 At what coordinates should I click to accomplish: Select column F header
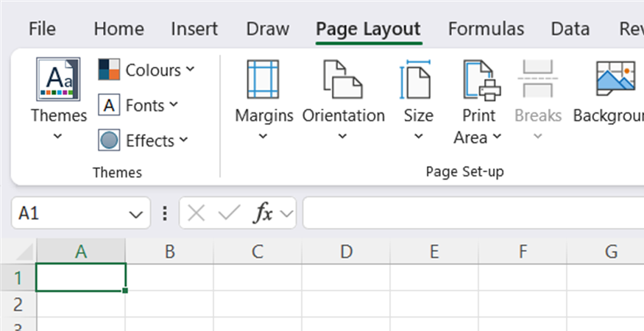(x=523, y=252)
